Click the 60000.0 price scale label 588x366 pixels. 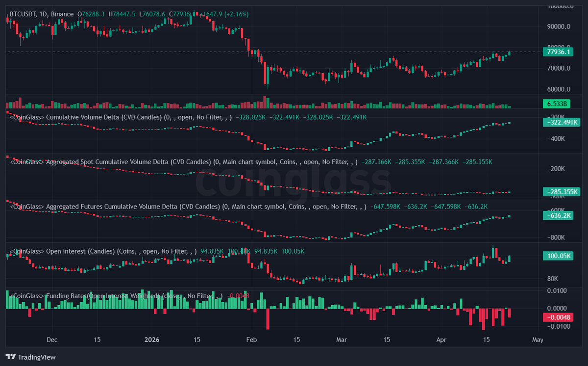(x=559, y=90)
